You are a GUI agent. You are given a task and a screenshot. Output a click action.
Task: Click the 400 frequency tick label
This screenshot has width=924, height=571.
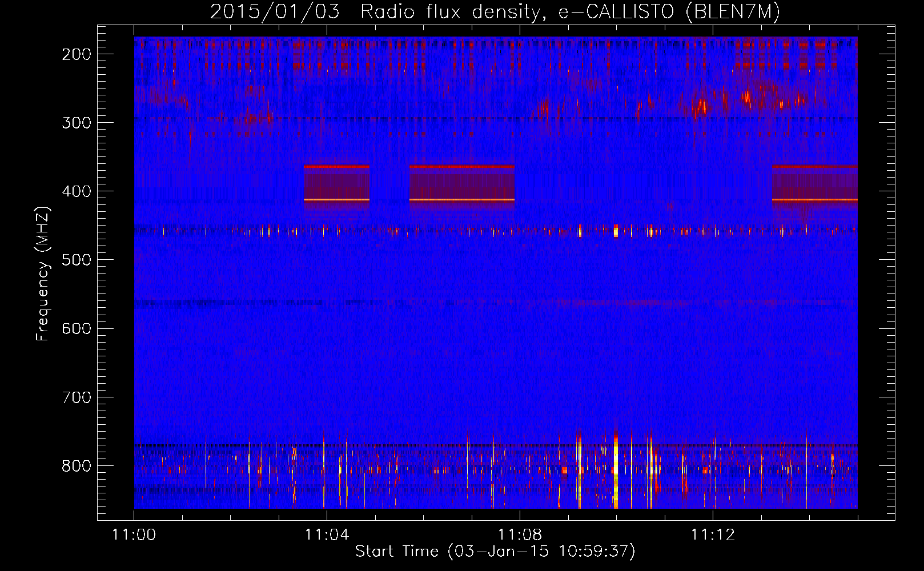coord(77,191)
